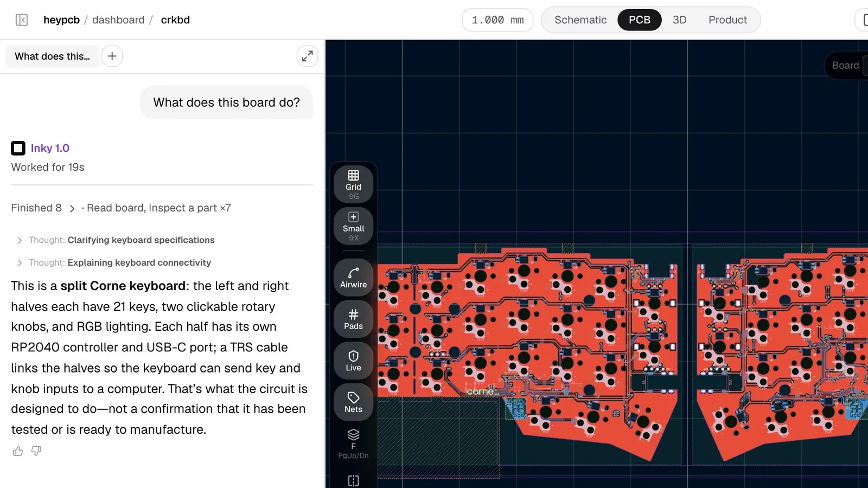The image size is (868, 488).
Task: Toggle Airwire display
Action: [x=353, y=277]
